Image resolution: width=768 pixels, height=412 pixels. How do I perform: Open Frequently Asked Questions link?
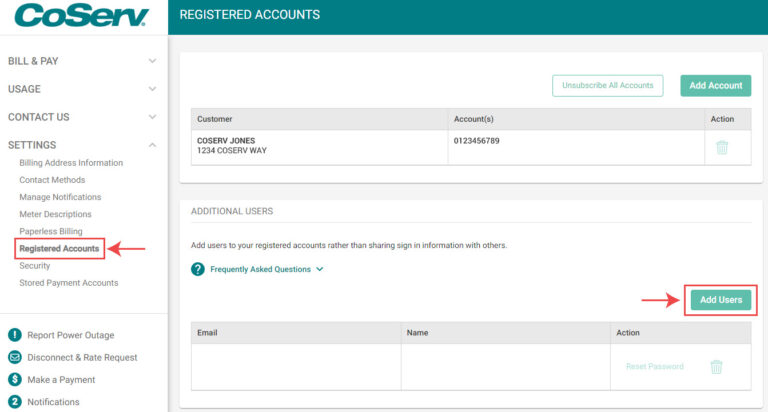click(260, 269)
